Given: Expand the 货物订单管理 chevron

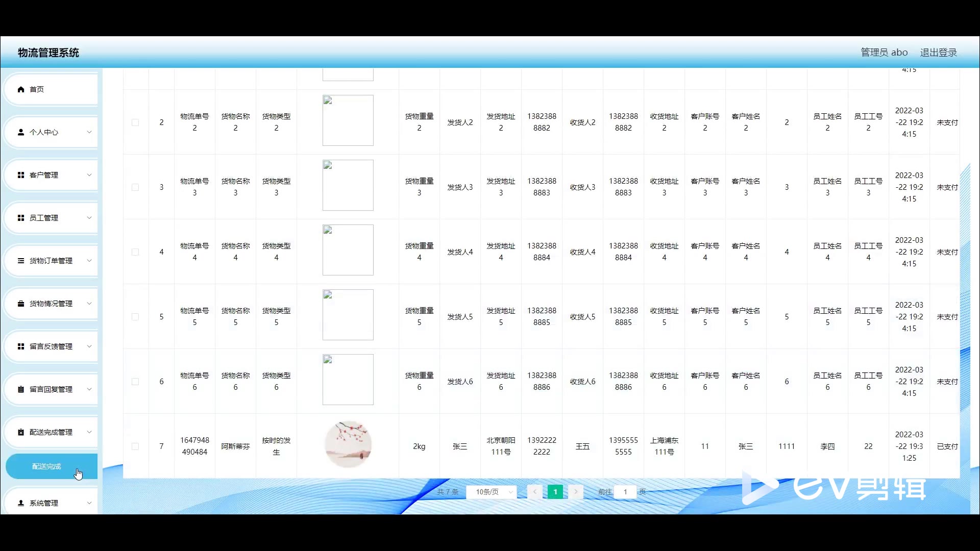Looking at the screenshot, I should [x=89, y=261].
